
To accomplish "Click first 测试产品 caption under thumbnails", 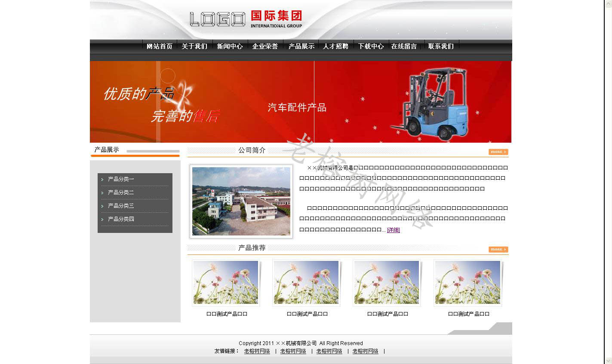I will (227, 314).
